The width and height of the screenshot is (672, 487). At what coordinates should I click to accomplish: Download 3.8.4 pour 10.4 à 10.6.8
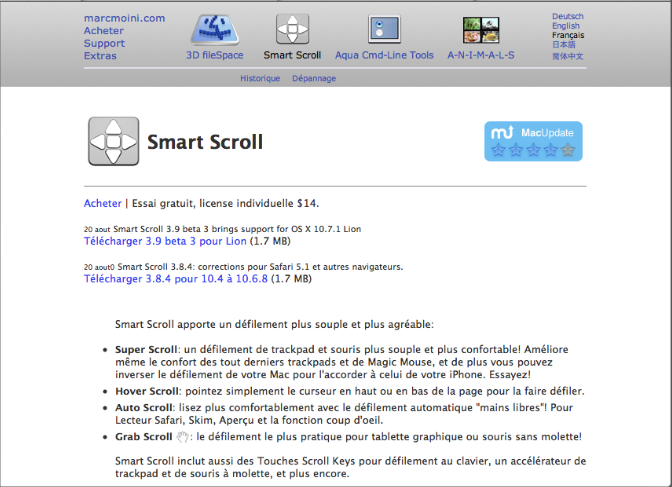pyautogui.click(x=176, y=279)
